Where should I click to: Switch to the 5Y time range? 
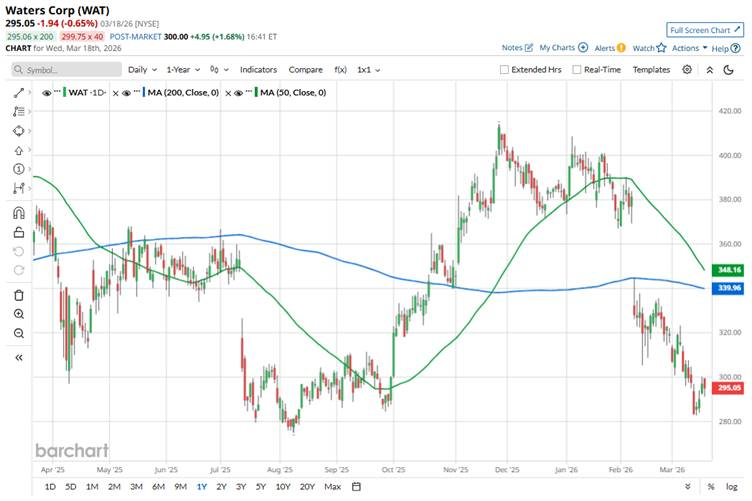coord(261,487)
